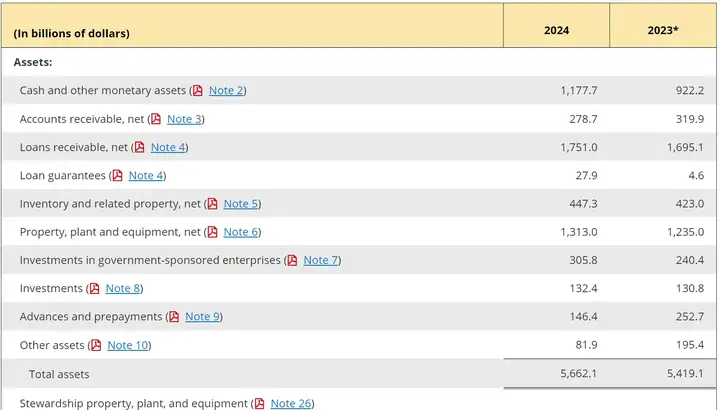Open PDF icon beside Cash and other monetary assets
Viewport: 720px width, 410px height.
coord(197,90)
